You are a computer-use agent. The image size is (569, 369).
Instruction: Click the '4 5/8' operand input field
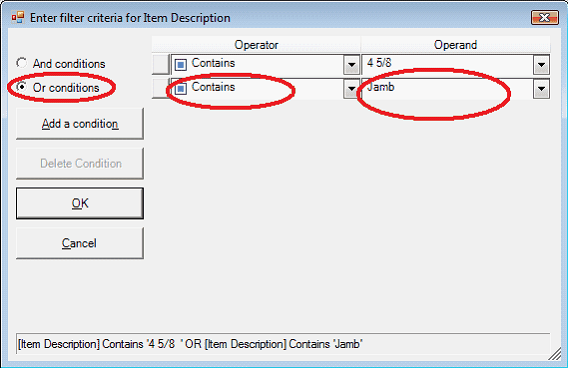[x=447, y=65]
